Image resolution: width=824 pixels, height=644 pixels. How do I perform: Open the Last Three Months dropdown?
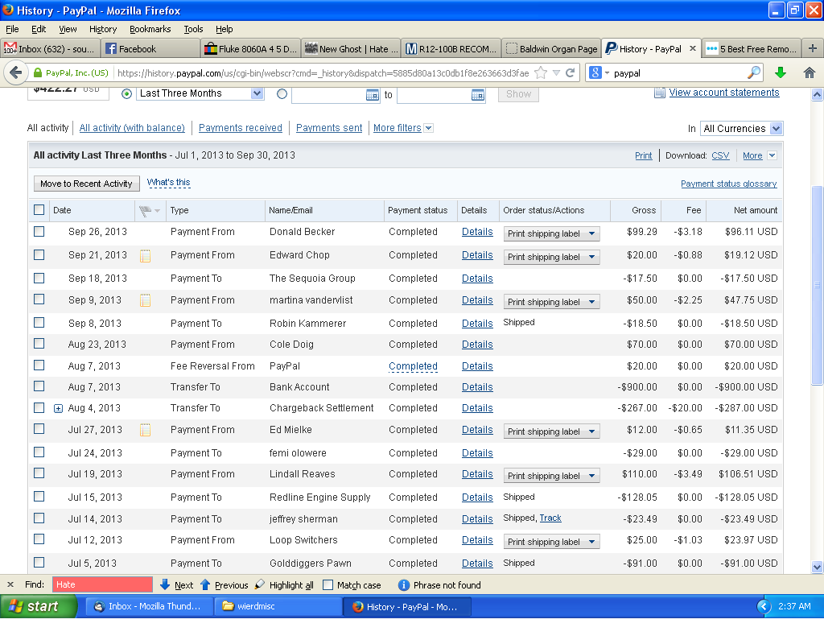pos(200,93)
